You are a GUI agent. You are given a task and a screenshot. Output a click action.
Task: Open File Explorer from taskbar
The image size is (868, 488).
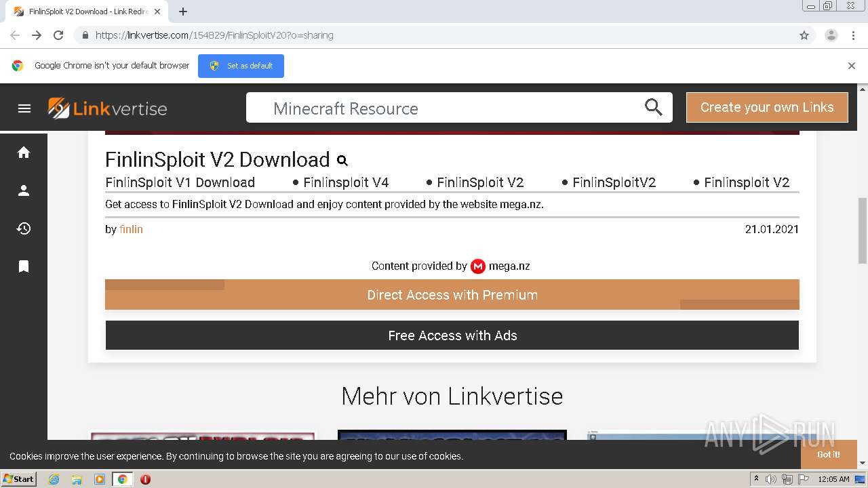click(x=77, y=479)
